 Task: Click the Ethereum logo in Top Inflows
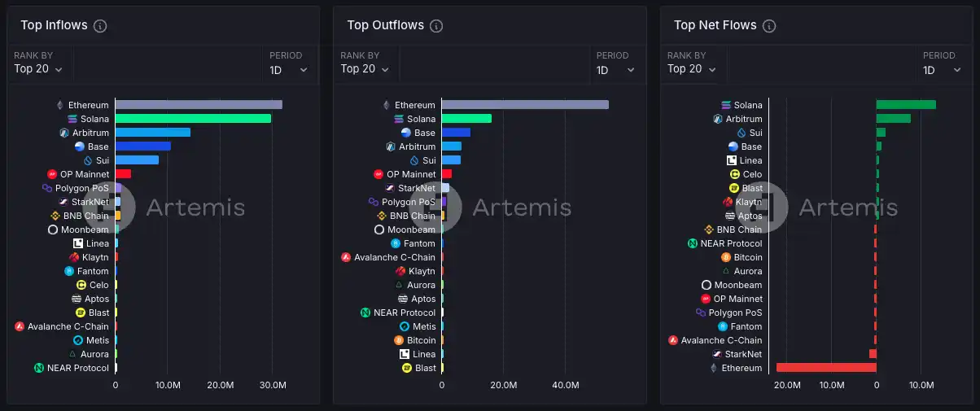(59, 105)
